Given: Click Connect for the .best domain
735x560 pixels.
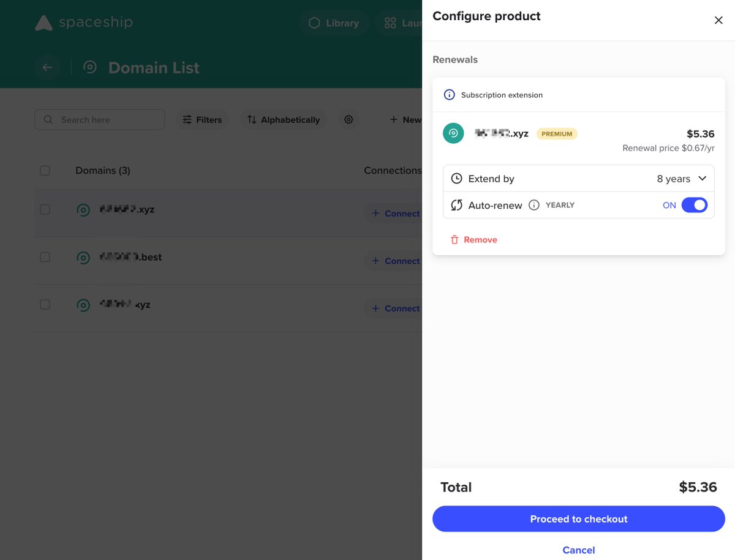Looking at the screenshot, I should [x=394, y=261].
